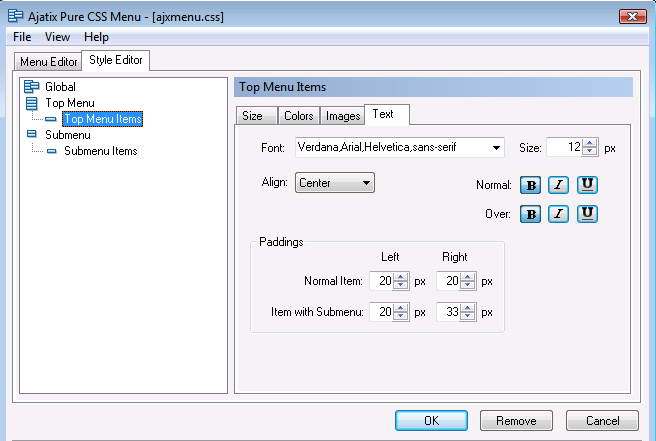Toggle Underline for Normal state

click(587, 185)
